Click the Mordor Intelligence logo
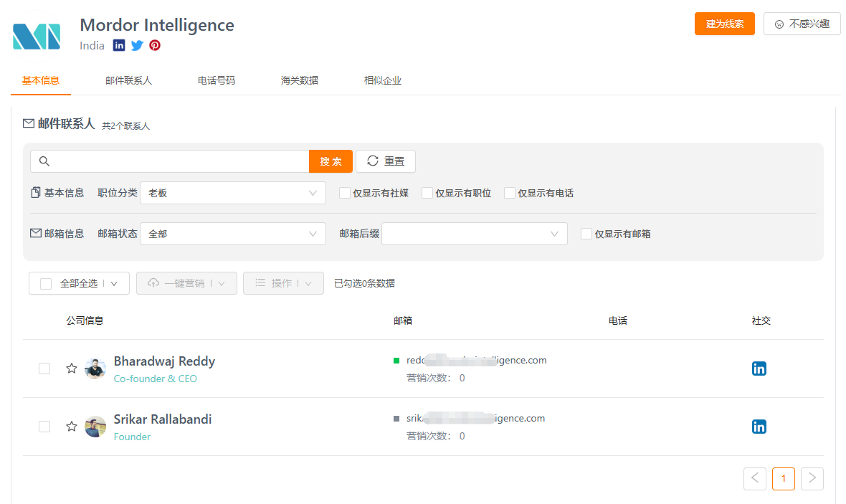This screenshot has height=504, width=846. click(36, 37)
